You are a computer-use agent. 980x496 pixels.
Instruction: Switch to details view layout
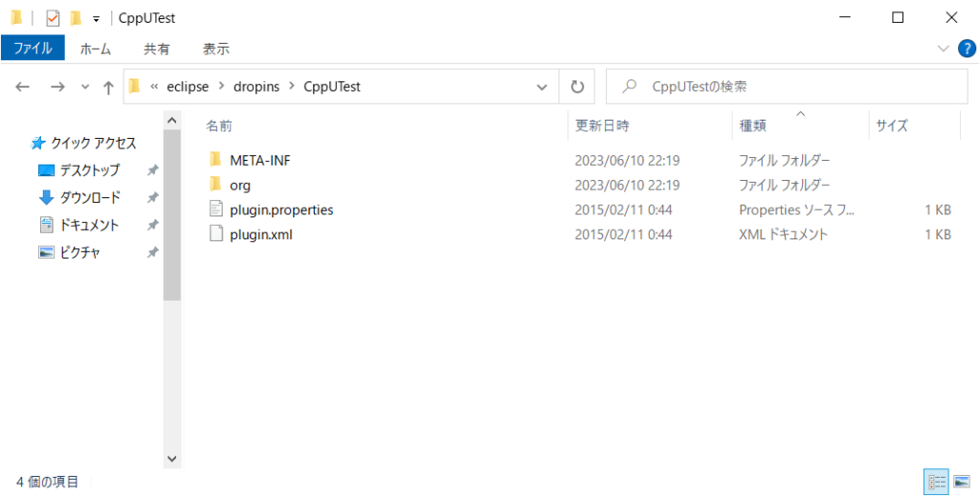pos(936,482)
